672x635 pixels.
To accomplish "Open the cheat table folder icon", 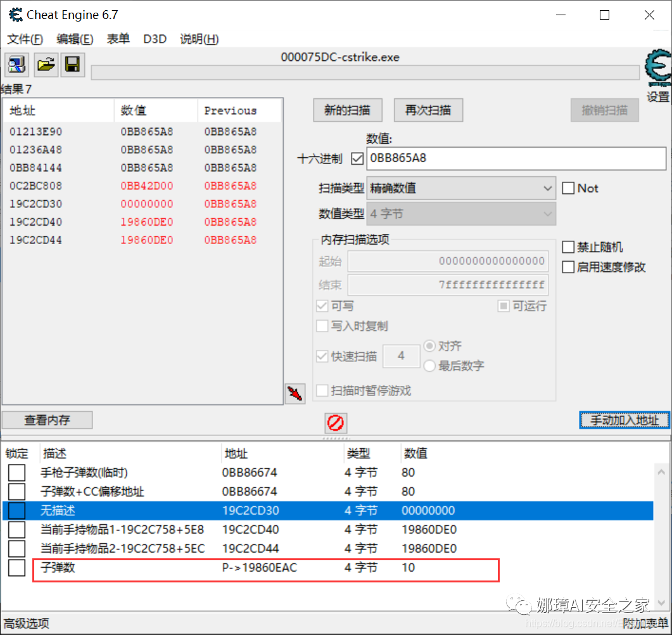I will (x=46, y=65).
